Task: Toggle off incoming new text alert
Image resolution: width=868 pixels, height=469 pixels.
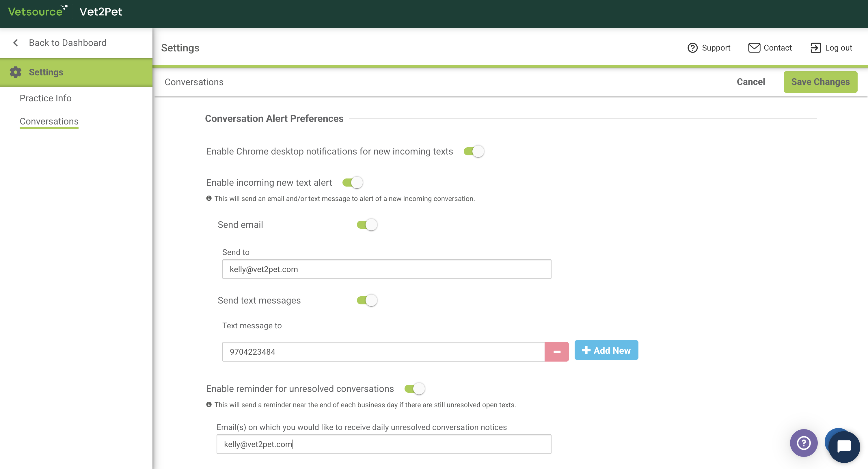Action: (x=353, y=183)
